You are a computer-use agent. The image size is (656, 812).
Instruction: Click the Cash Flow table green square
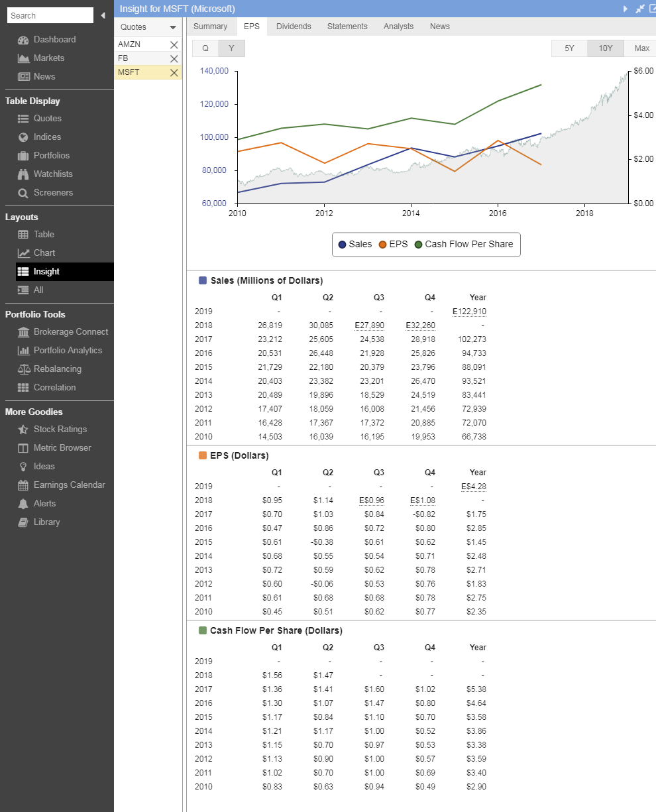point(203,630)
